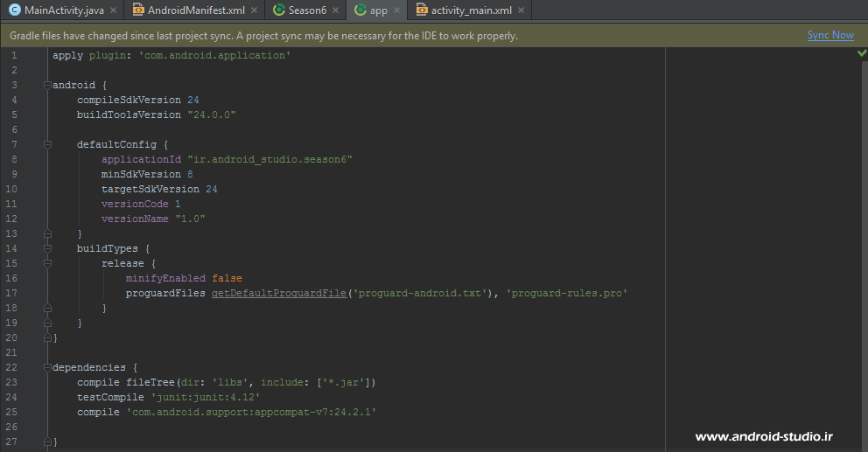Close the Season6 tab
Viewport: 868px width, 452px height.
[336, 10]
